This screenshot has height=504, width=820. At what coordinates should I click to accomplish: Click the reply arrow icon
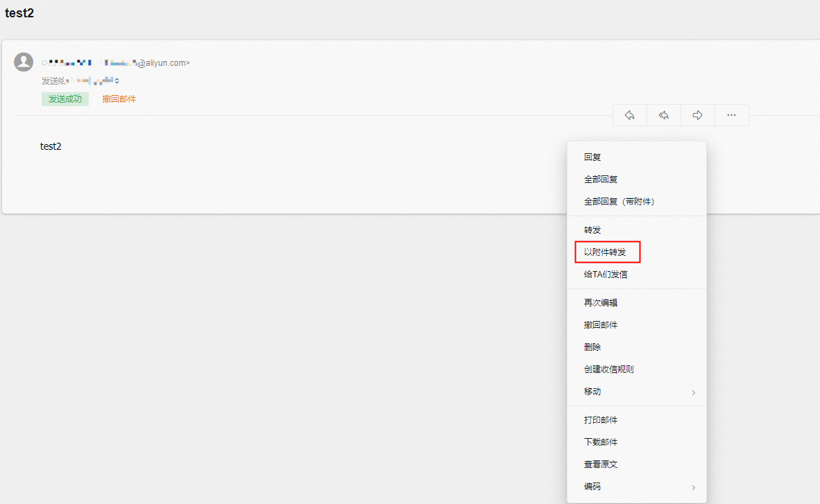(x=629, y=115)
